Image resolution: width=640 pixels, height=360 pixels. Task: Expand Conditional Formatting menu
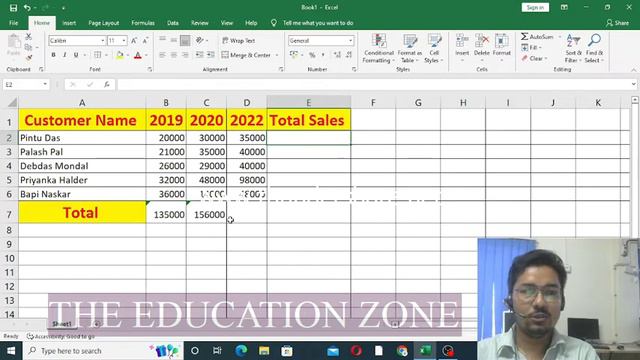click(379, 48)
